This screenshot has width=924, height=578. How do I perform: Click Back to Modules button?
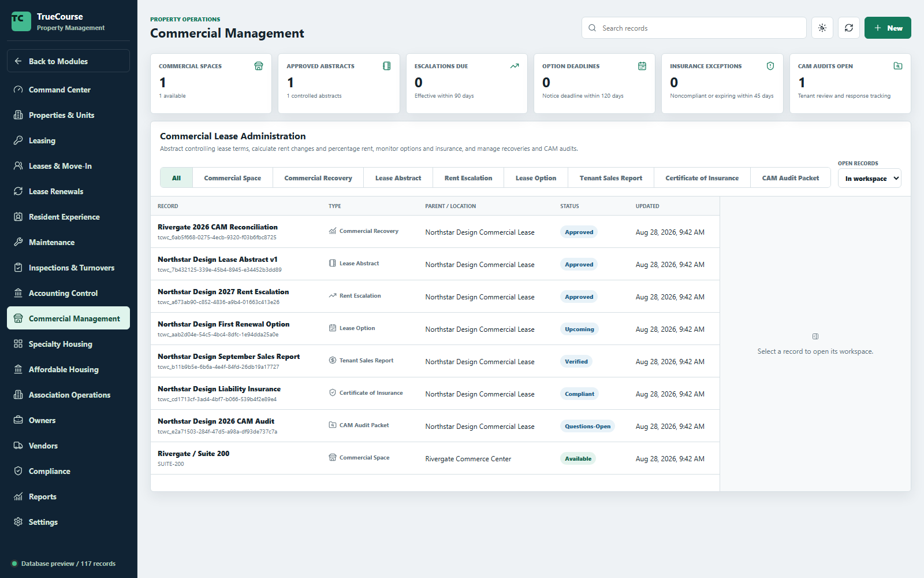pyautogui.click(x=68, y=61)
